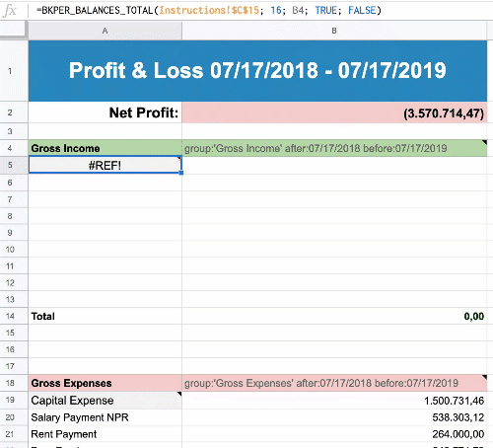Click the group:'Gross Expenses' query cell

(x=334, y=383)
